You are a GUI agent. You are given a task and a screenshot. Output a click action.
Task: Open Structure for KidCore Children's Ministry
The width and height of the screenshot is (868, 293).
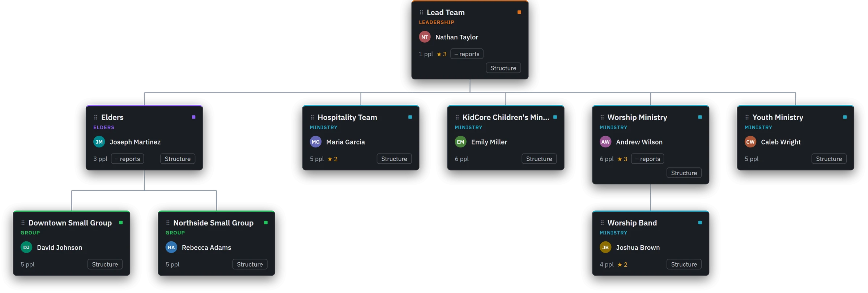(x=539, y=159)
